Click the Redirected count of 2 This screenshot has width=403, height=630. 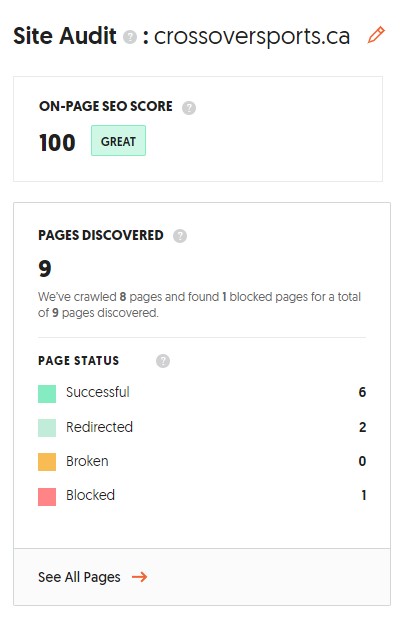pos(362,427)
